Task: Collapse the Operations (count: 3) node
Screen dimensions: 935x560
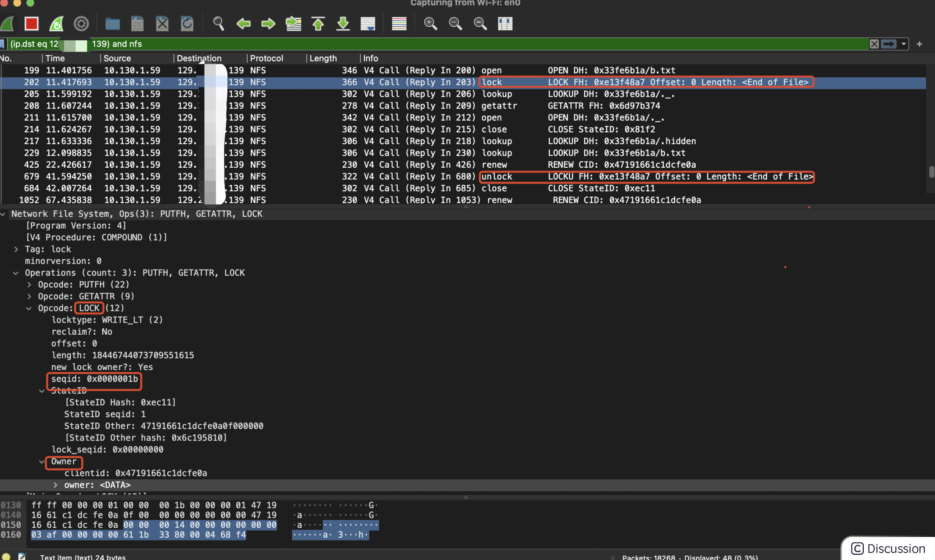Action: click(x=16, y=273)
